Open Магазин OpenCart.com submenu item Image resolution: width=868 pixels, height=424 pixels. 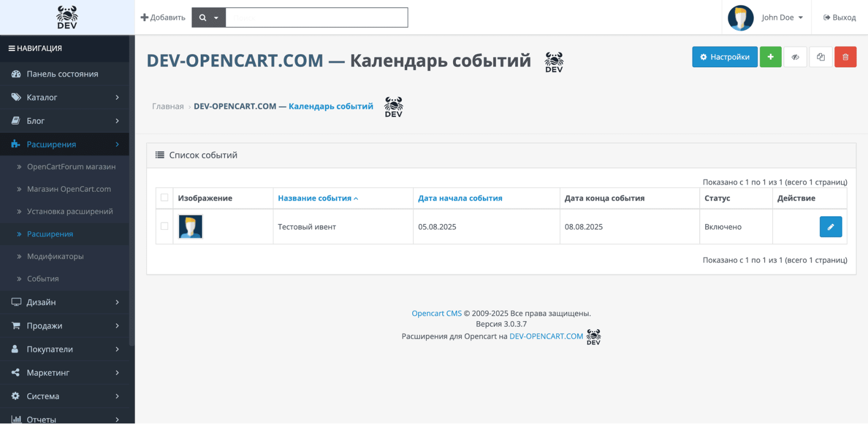(65, 189)
